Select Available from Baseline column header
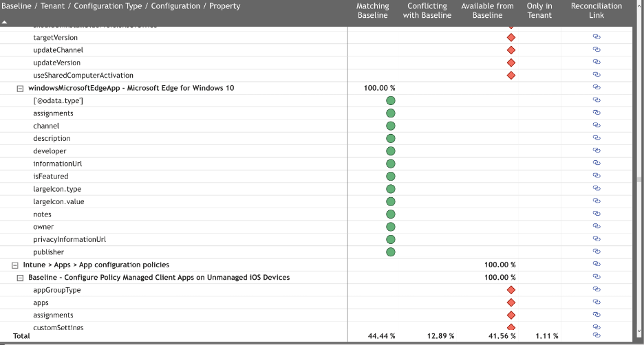 coord(487,10)
